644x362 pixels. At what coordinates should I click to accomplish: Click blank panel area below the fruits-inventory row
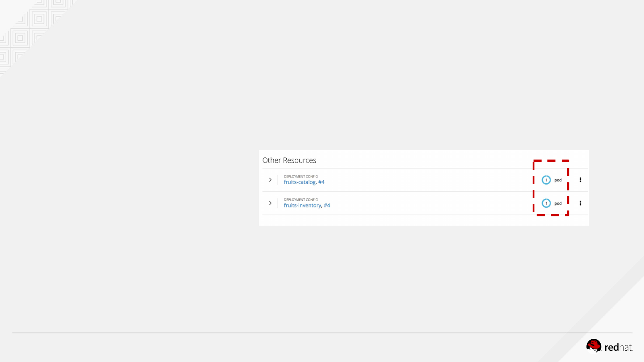tap(402, 220)
